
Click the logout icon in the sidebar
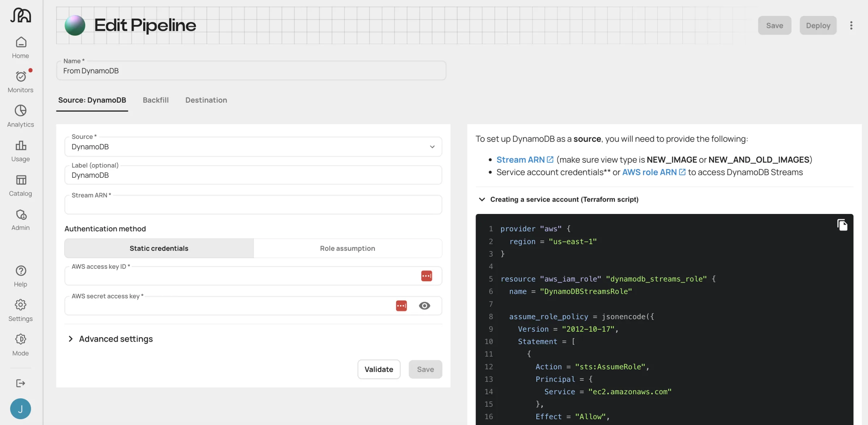pos(21,383)
